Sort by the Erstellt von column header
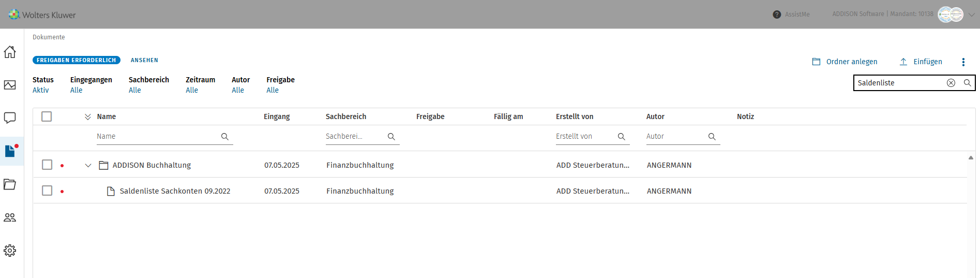 click(575, 116)
